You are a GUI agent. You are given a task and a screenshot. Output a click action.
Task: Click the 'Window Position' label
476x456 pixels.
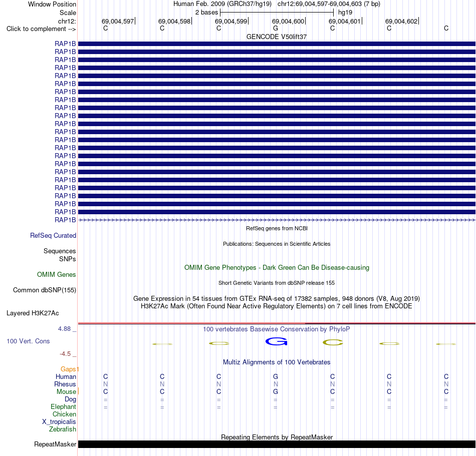(52, 4)
